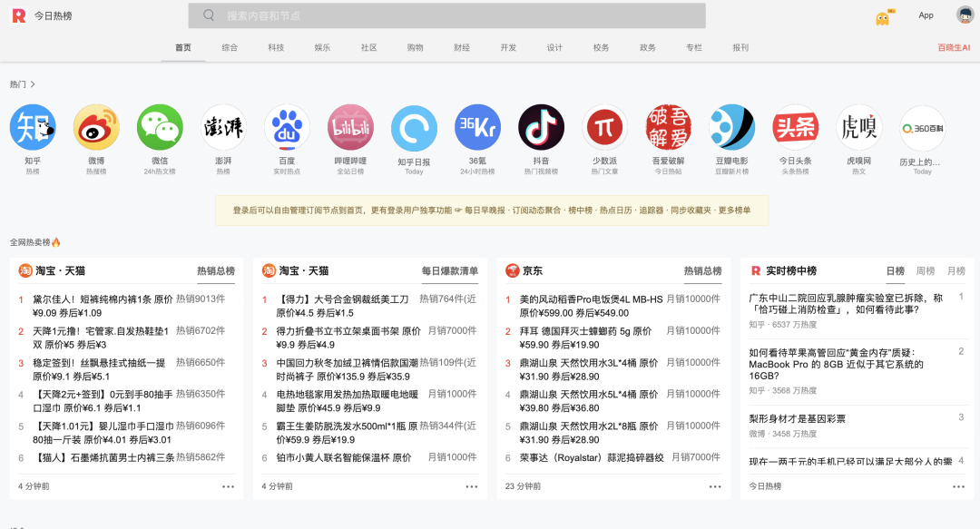The height and width of the screenshot is (529, 980).
Task: Open the 豆瓣电影 豆瓣新片榜 icon
Action: pyautogui.click(x=731, y=127)
